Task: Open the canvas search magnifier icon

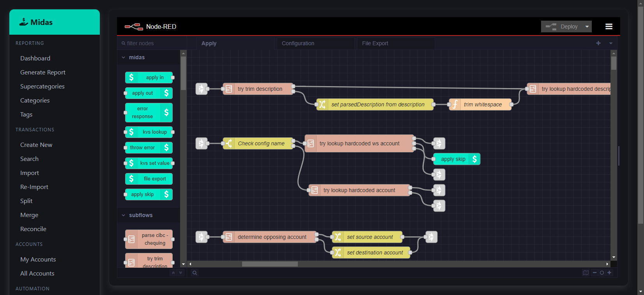Action: [x=195, y=273]
